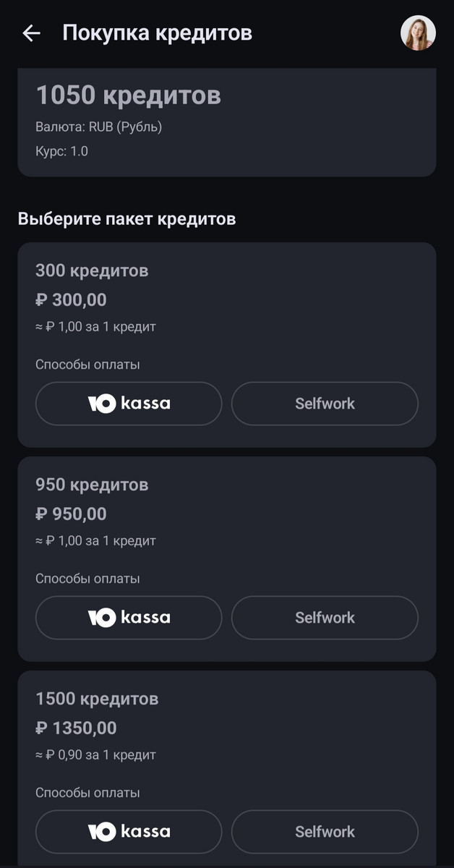Choose Selfwork for the 950 credits package
The image size is (454, 868).
[325, 618]
